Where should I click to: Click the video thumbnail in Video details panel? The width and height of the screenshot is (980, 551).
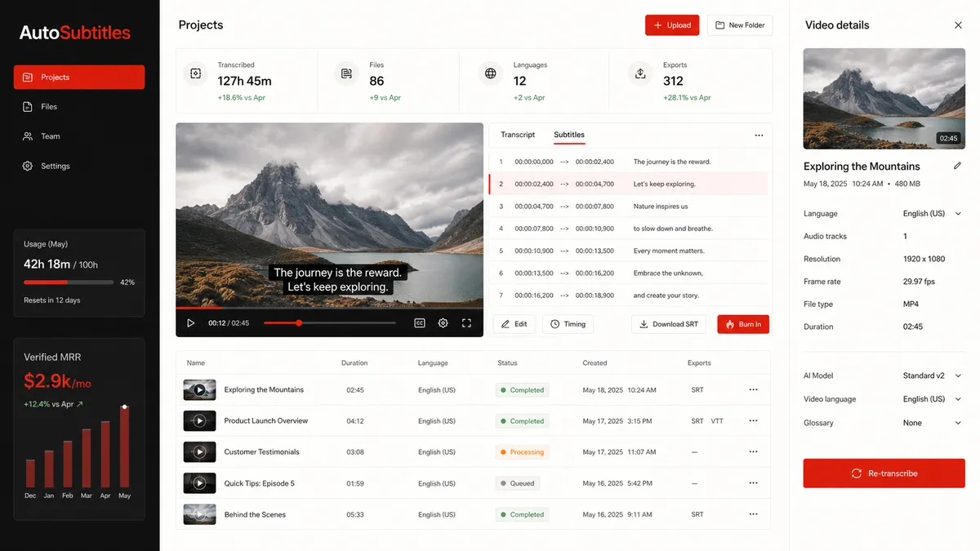884,99
